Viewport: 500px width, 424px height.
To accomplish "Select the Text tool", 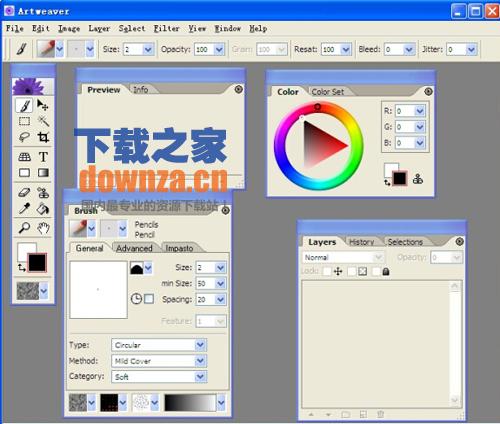I will (x=43, y=157).
